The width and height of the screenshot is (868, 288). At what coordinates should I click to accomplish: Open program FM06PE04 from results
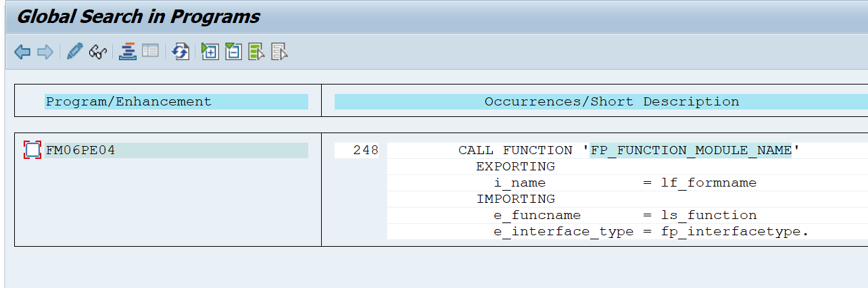pyautogui.click(x=80, y=150)
